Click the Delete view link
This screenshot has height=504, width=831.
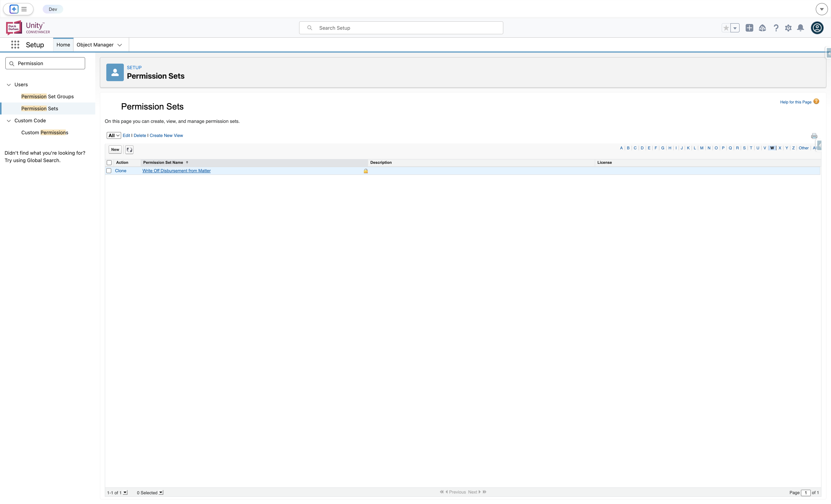click(x=140, y=135)
